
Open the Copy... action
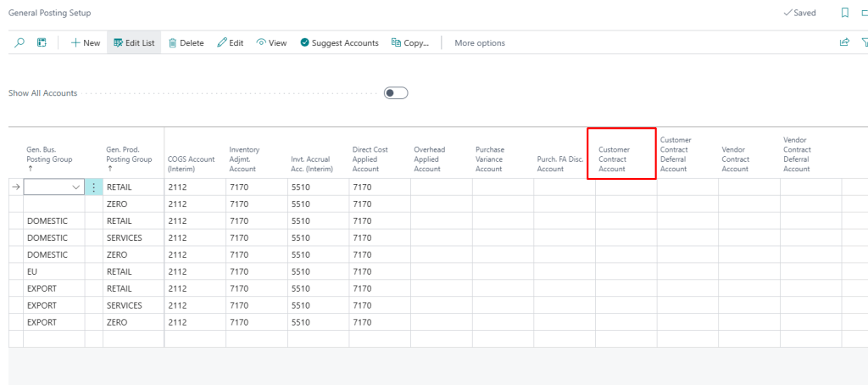(x=410, y=42)
